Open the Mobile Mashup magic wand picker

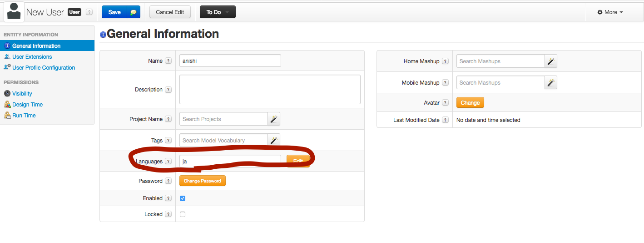551,82
